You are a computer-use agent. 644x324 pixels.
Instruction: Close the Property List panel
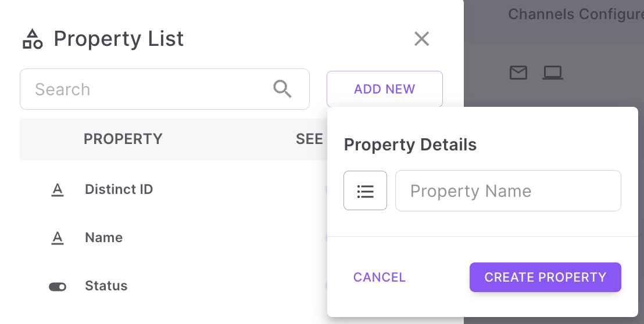click(x=421, y=39)
